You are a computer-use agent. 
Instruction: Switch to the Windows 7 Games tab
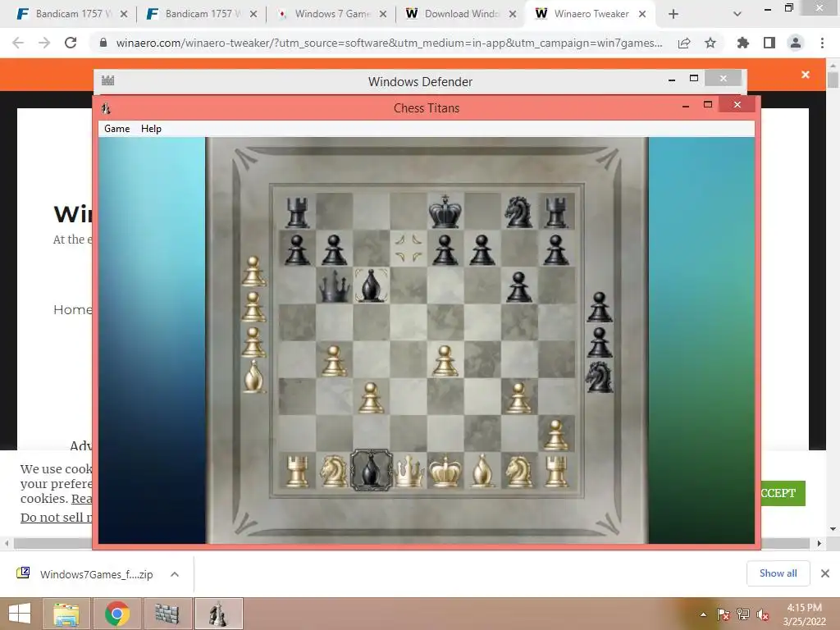(332, 14)
